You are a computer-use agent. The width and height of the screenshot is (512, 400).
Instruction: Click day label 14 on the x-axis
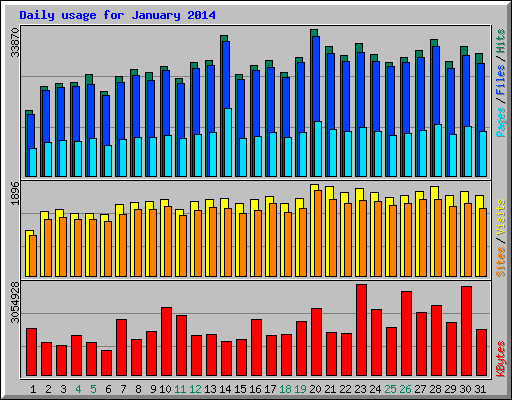[225, 389]
